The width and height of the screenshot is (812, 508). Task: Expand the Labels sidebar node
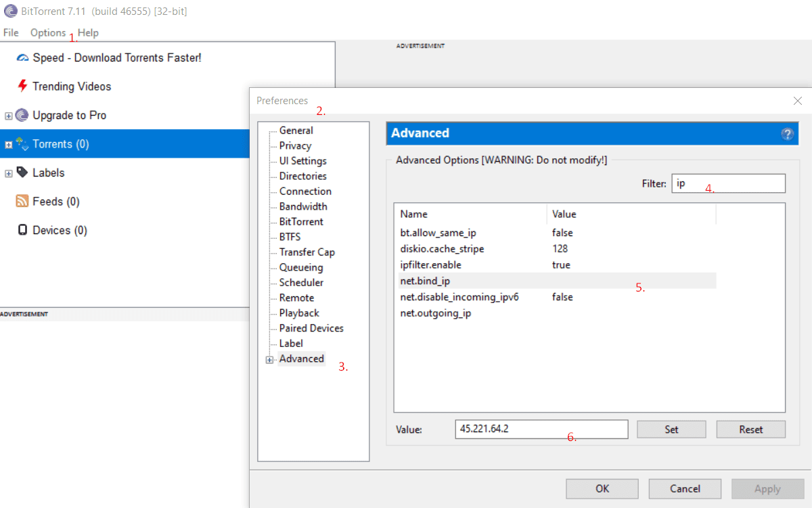9,174
